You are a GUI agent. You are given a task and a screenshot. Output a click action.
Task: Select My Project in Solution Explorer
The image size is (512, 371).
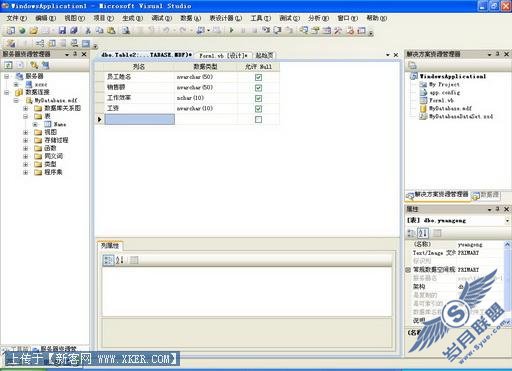[444, 84]
